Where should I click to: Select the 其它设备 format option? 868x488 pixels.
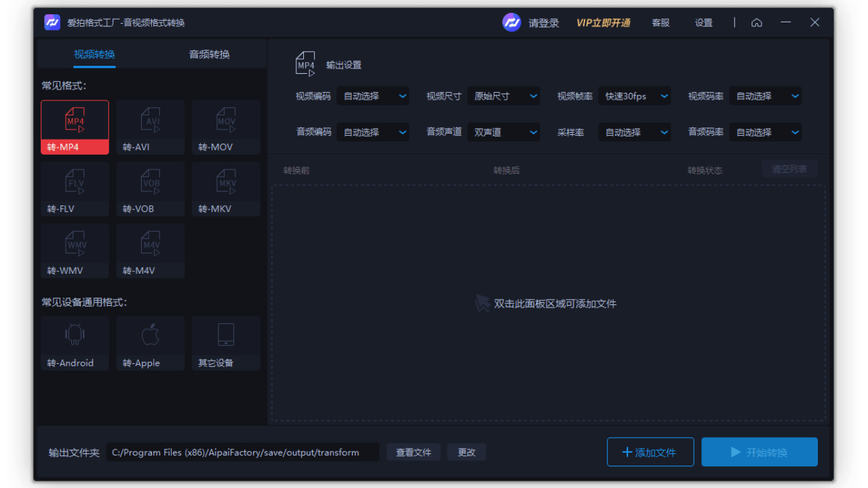(x=225, y=342)
